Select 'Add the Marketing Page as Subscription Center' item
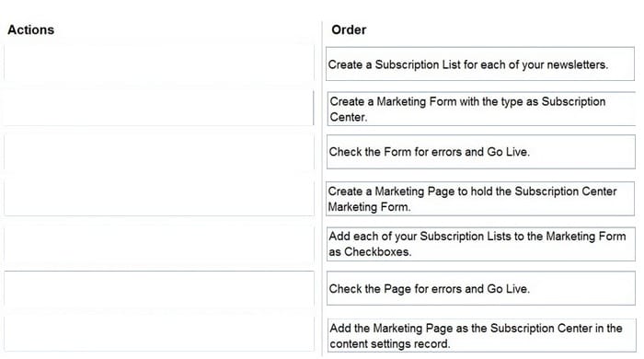The width and height of the screenshot is (644, 359). coord(481,336)
